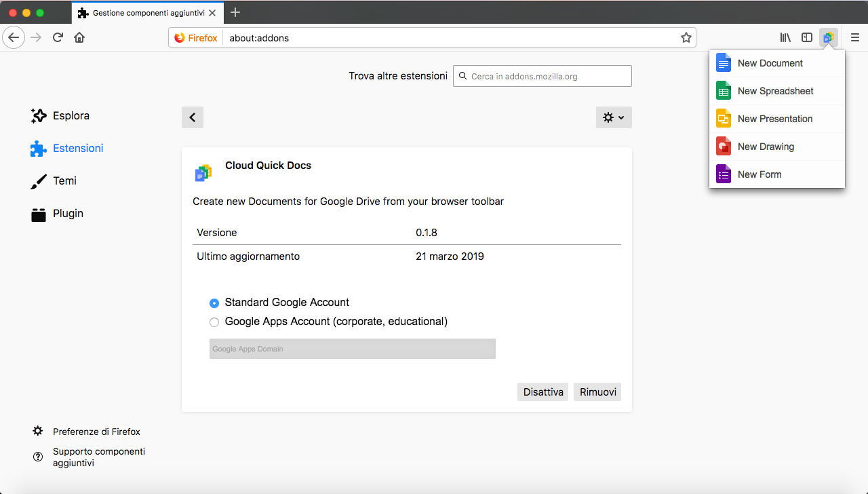The image size is (868, 494).
Task: Open Supporto componenti aggiuntivi link
Action: [99, 457]
